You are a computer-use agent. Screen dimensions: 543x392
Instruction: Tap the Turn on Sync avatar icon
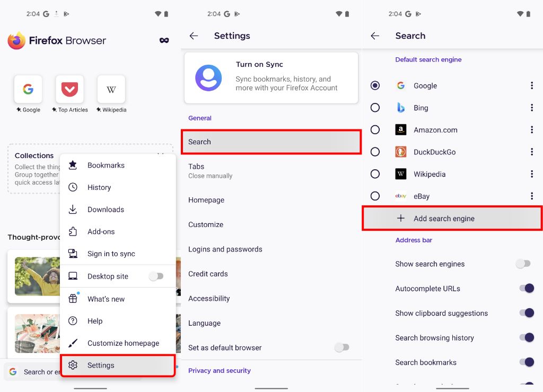click(208, 78)
